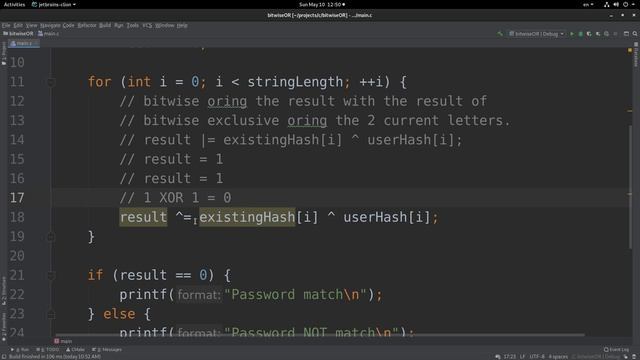This screenshot has width=640, height=360.
Task: Click line number 17 in the gutter
Action: tap(17, 198)
